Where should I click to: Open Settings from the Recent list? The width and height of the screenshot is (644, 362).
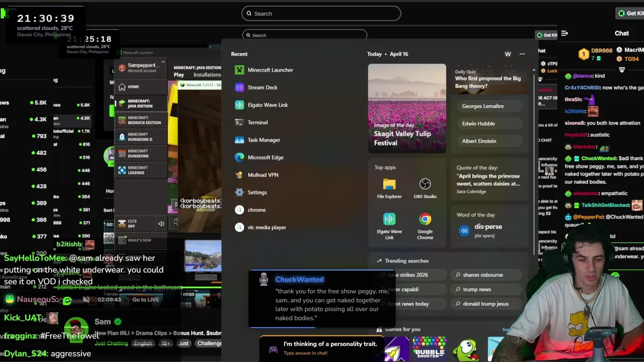[x=251, y=193]
